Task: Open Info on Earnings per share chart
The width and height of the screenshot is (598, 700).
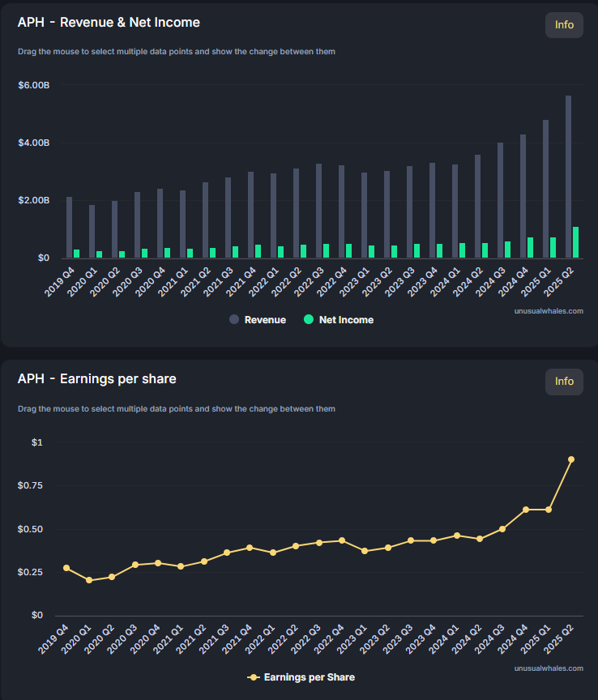Action: (564, 382)
